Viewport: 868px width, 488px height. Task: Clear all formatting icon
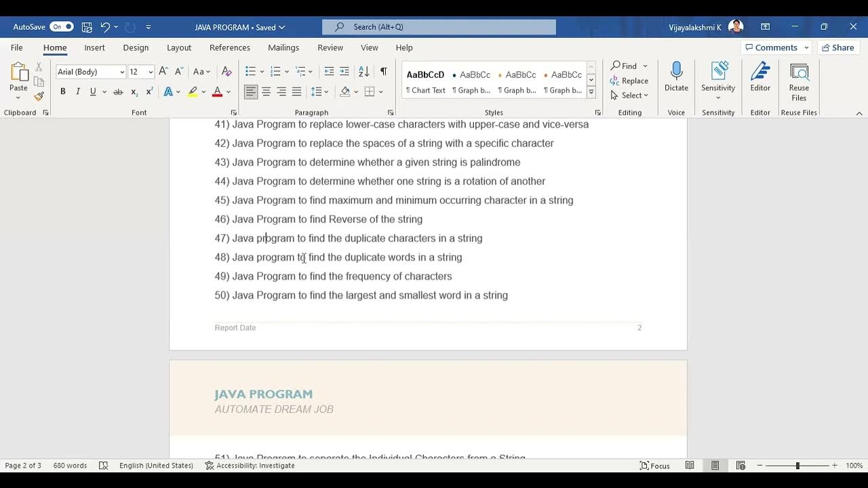[226, 71]
